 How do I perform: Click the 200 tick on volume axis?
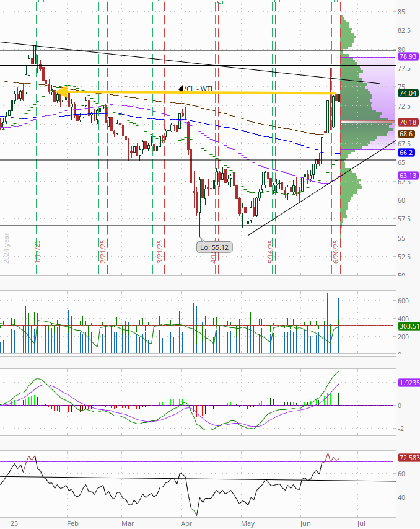[x=403, y=337]
